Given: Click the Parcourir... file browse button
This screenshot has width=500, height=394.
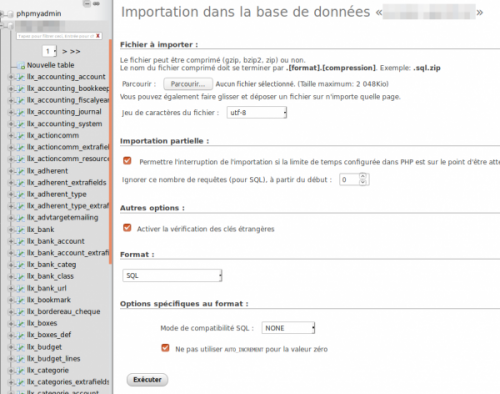Looking at the screenshot, I should point(188,84).
